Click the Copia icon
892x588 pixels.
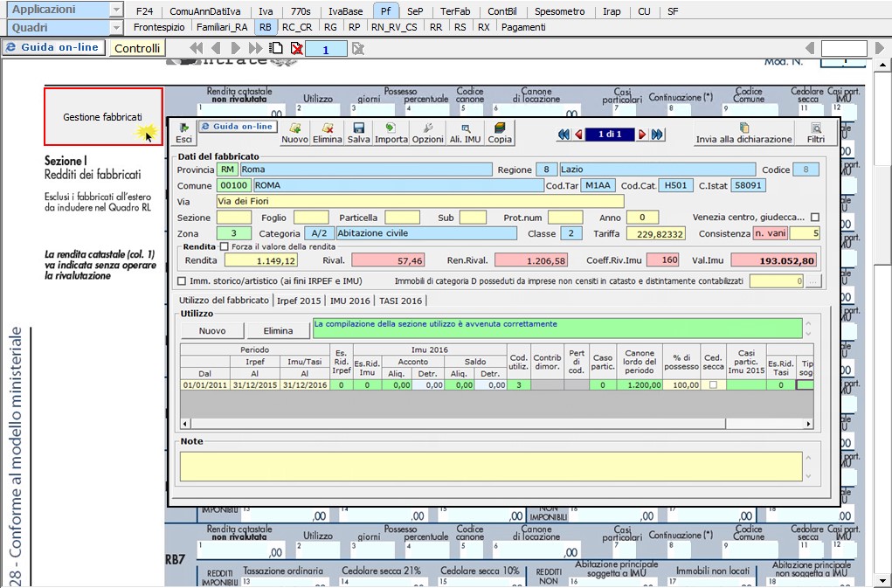500,133
